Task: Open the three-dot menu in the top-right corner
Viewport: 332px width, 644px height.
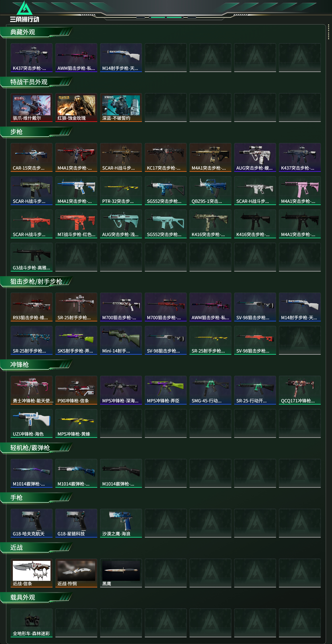Action: [328, 32]
